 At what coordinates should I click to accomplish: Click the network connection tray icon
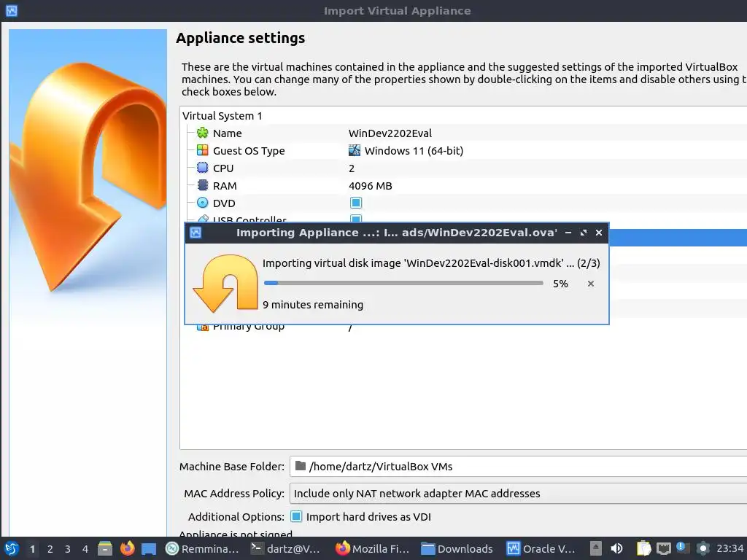pyautogui.click(x=664, y=548)
